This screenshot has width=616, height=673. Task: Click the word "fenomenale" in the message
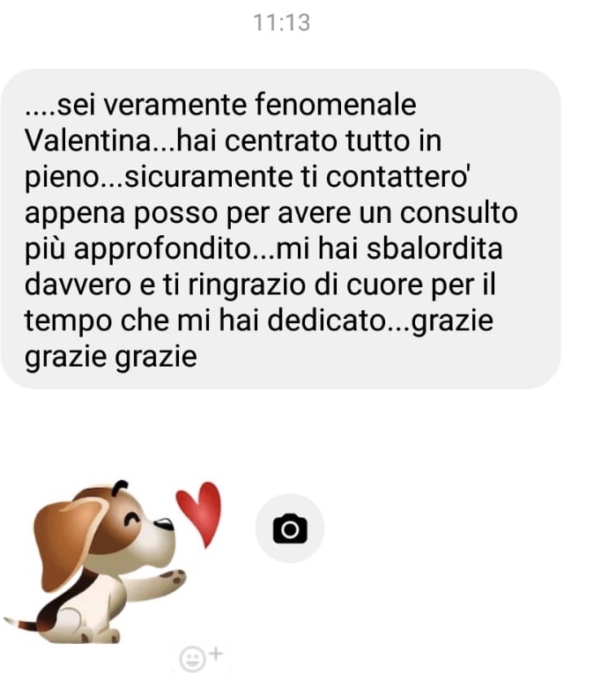point(335,104)
